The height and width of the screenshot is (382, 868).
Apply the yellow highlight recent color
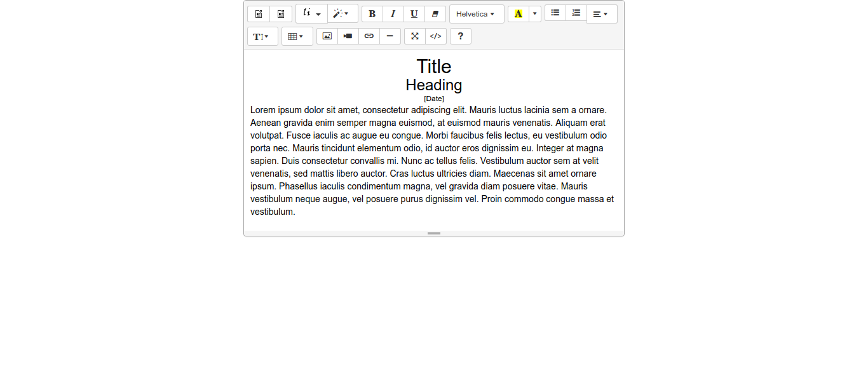click(x=519, y=14)
